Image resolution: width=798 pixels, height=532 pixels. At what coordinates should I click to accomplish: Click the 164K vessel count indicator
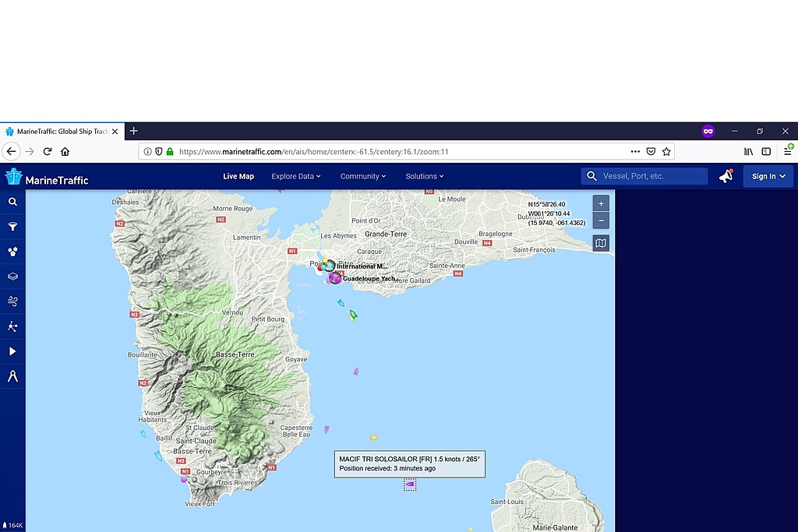coord(12,526)
